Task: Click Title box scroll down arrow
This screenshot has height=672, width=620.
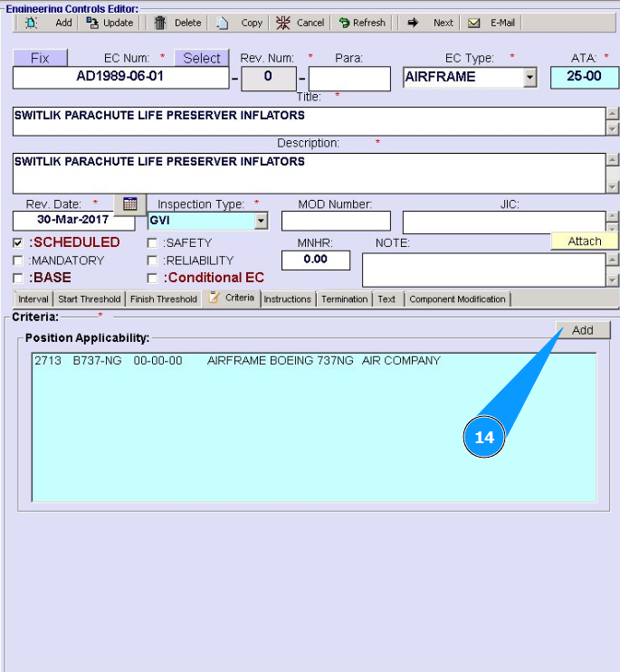Action: 612,129
